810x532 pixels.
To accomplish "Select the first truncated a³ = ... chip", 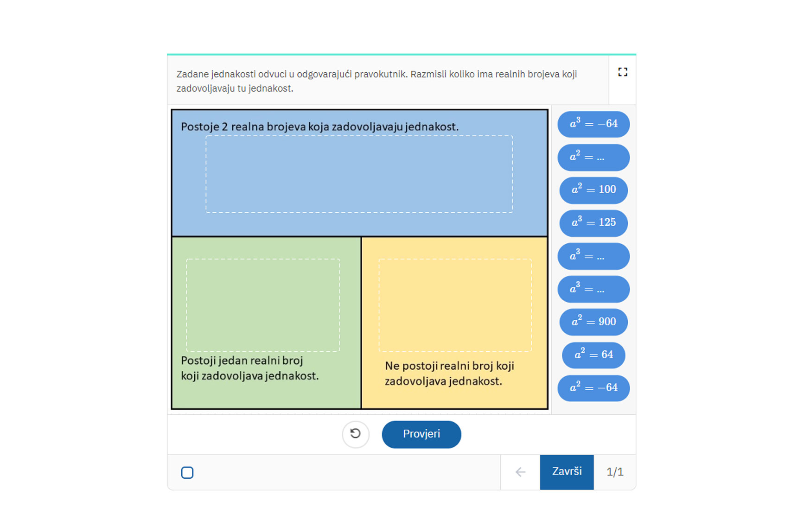I will [593, 256].
